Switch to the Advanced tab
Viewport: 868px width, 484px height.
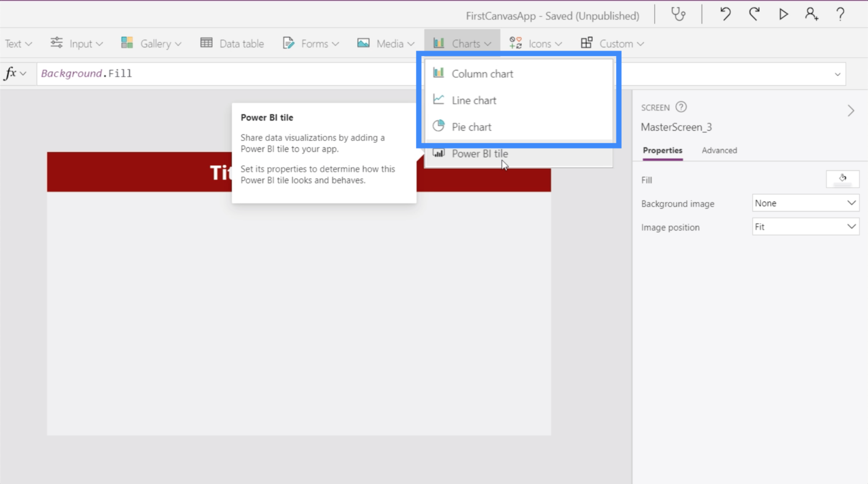pos(719,150)
